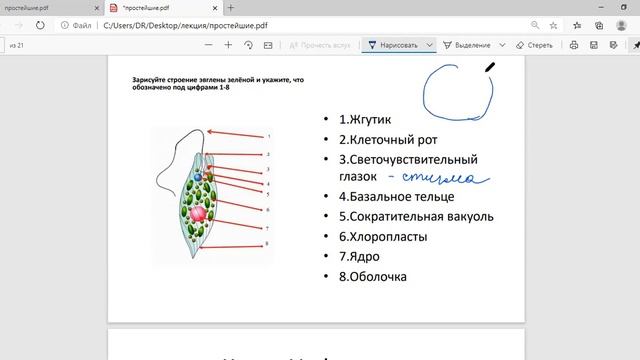
Task: Click the address bar file path
Action: [185, 25]
